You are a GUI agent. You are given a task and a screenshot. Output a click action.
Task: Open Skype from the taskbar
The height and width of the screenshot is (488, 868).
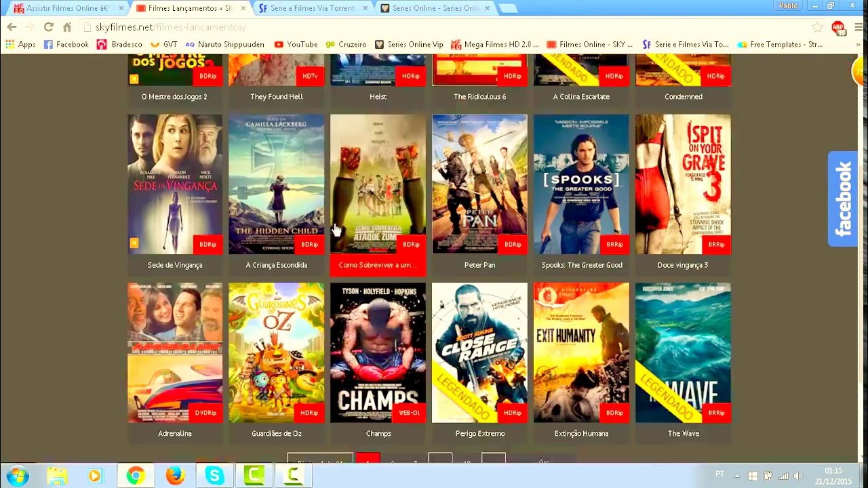pyautogui.click(x=214, y=476)
